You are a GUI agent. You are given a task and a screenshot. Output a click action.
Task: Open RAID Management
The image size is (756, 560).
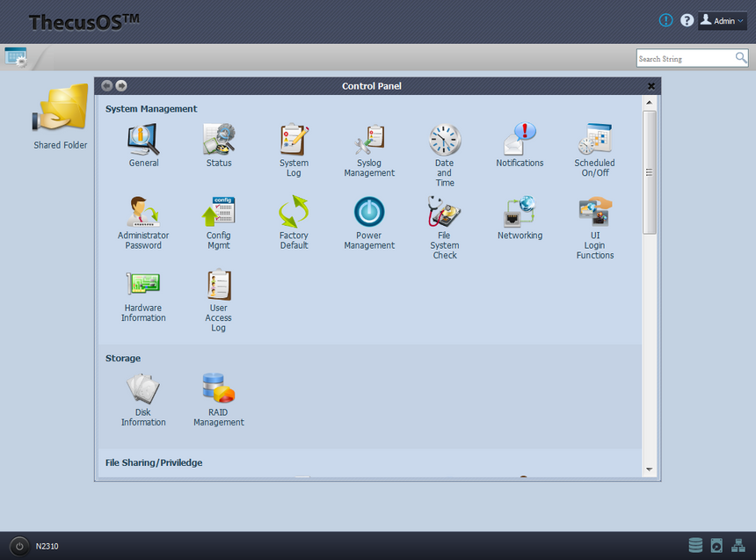coord(219,389)
